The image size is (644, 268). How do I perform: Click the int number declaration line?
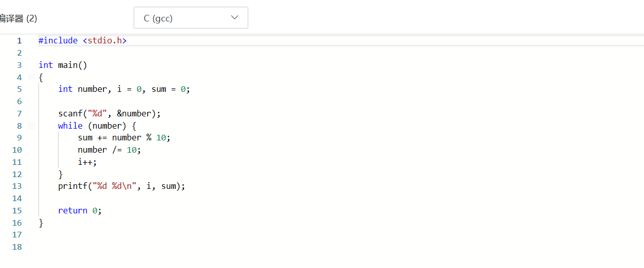click(x=123, y=89)
